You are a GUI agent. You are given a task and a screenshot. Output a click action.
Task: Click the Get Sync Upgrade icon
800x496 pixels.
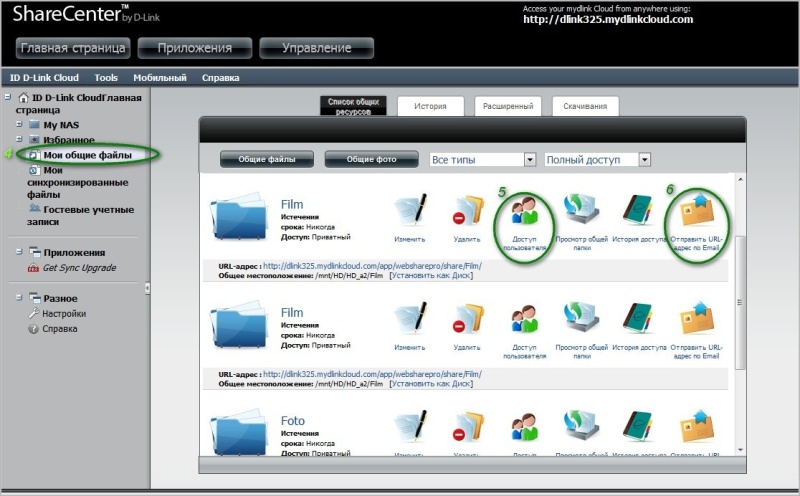click(x=33, y=268)
